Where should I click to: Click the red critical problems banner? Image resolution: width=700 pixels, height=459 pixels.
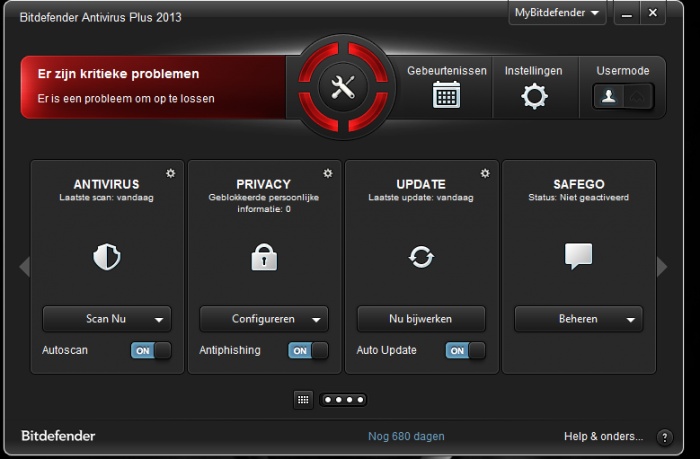point(154,87)
